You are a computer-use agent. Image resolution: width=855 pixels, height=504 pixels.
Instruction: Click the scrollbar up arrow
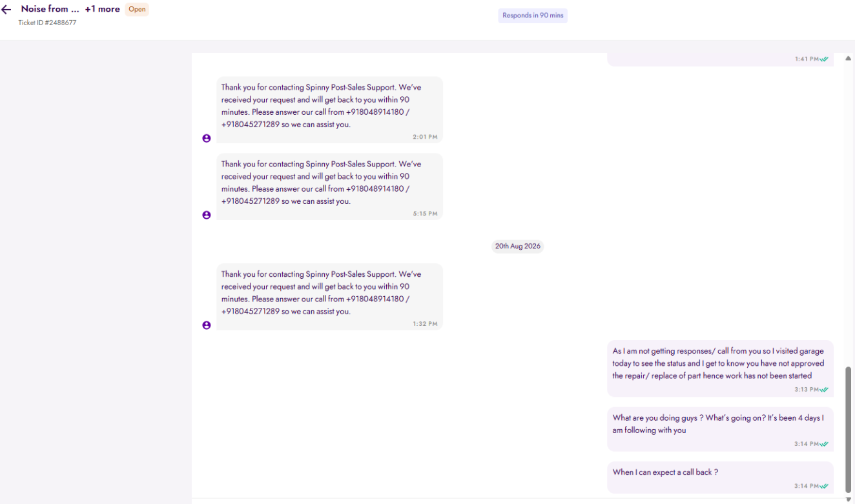point(849,58)
